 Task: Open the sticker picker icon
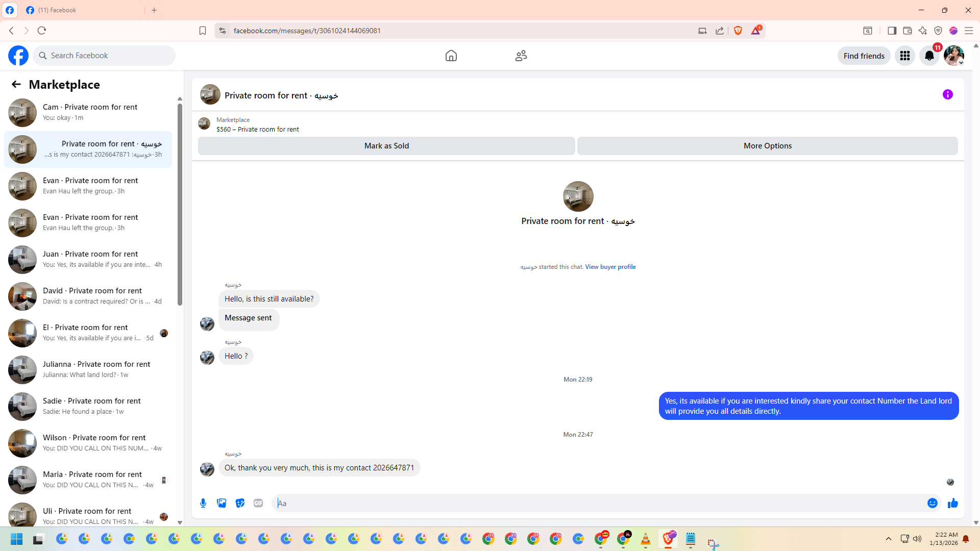[x=240, y=503]
